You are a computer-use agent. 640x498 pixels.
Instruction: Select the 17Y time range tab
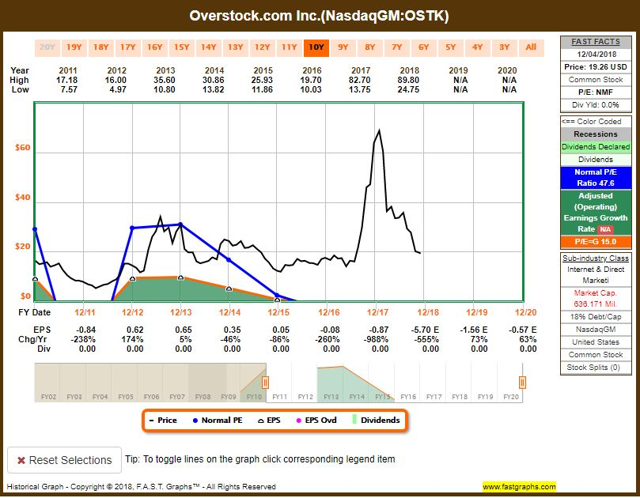click(x=128, y=47)
